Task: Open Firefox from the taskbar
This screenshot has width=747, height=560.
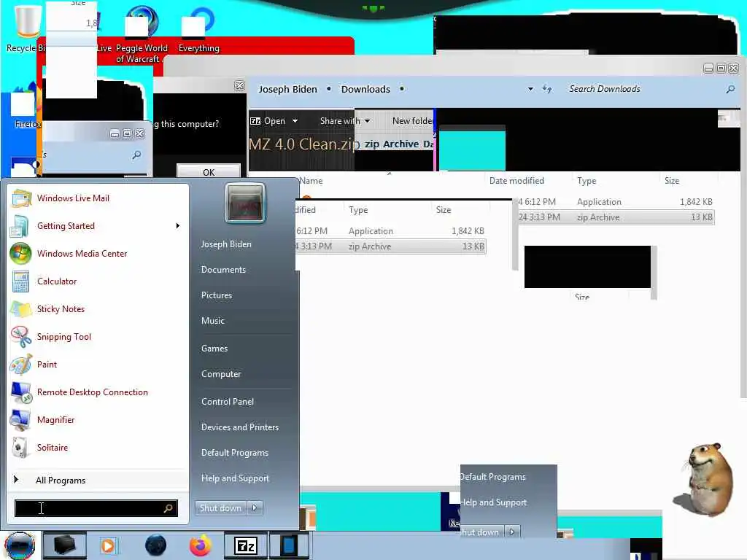Action: pos(201,545)
